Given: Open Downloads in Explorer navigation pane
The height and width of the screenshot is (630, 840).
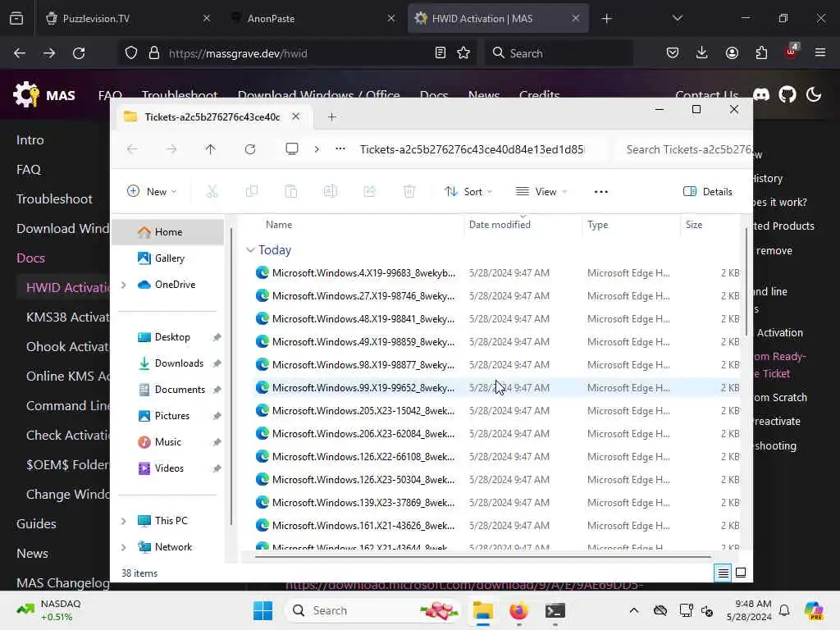Looking at the screenshot, I should click(179, 363).
